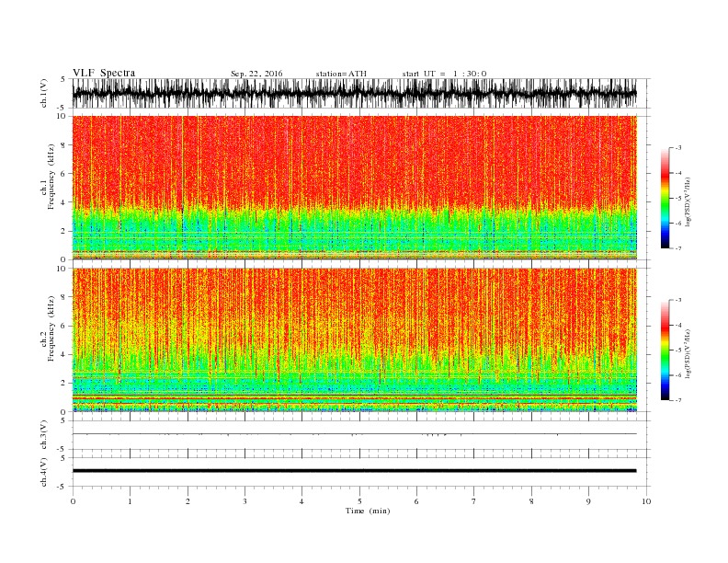The image size is (728, 563).
Task: Click the "6" kHz tick on ch.2 spectrogram
Action: (63, 326)
